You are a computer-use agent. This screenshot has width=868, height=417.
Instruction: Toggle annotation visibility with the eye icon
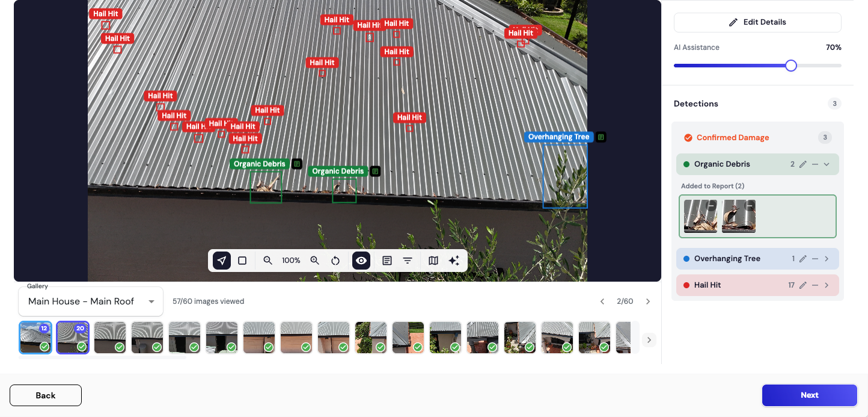point(361,261)
